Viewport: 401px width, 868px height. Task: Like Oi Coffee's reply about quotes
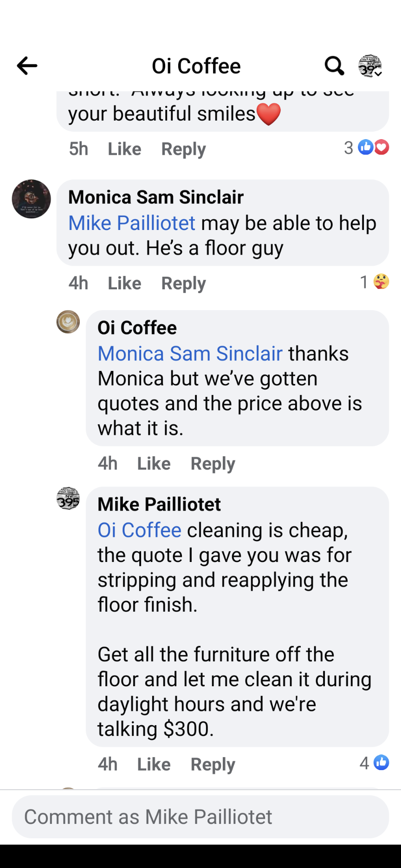click(x=154, y=464)
